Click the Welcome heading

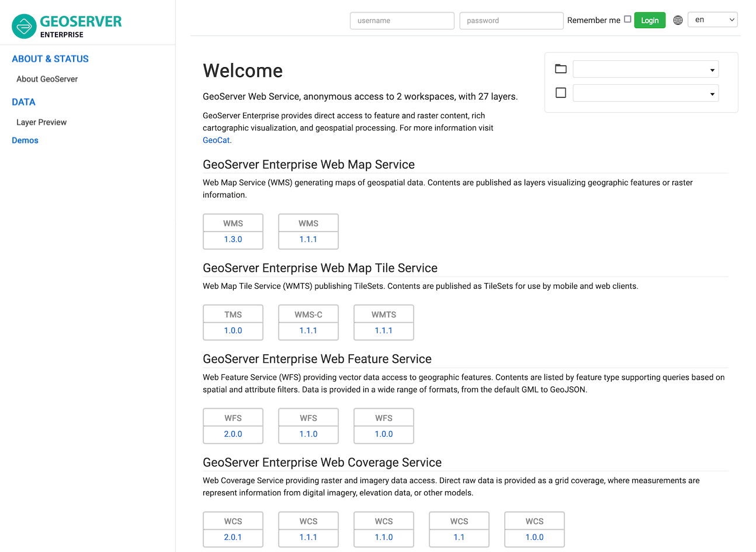[x=242, y=71]
